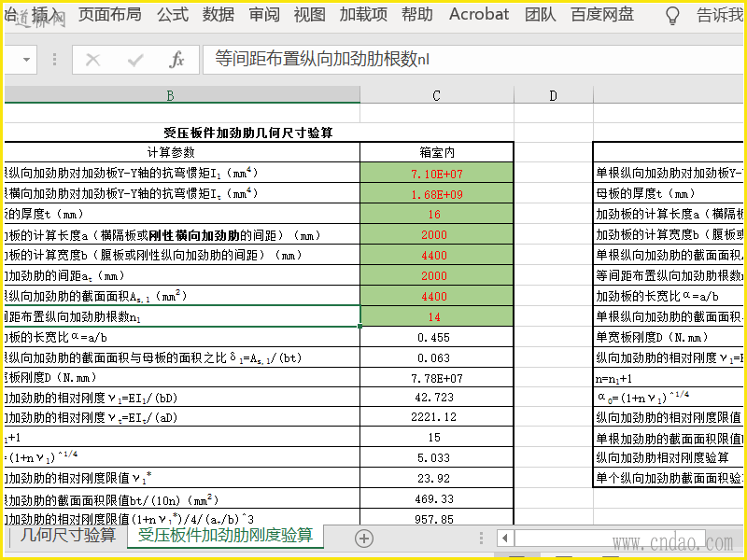Screen dimensions: 747x560
Task: Open the 加载项 ribbon tab
Action: (x=363, y=15)
